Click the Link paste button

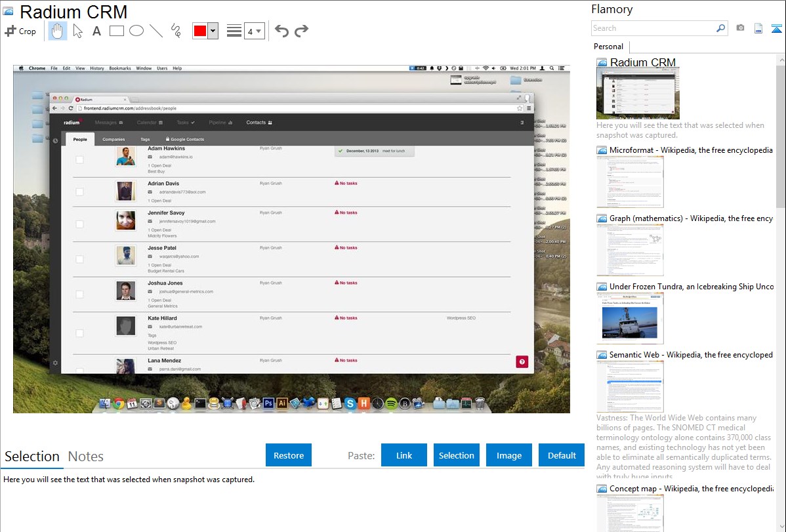click(x=404, y=455)
